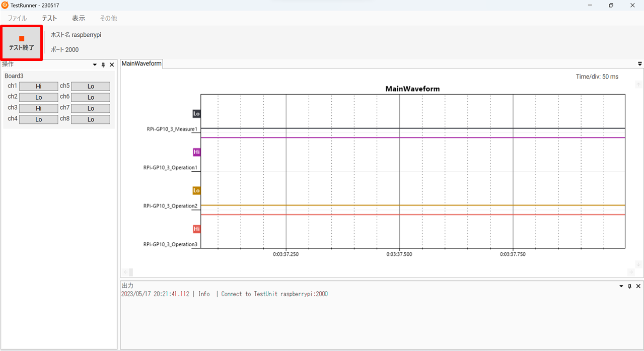Click ch8 Lo button

(x=91, y=119)
